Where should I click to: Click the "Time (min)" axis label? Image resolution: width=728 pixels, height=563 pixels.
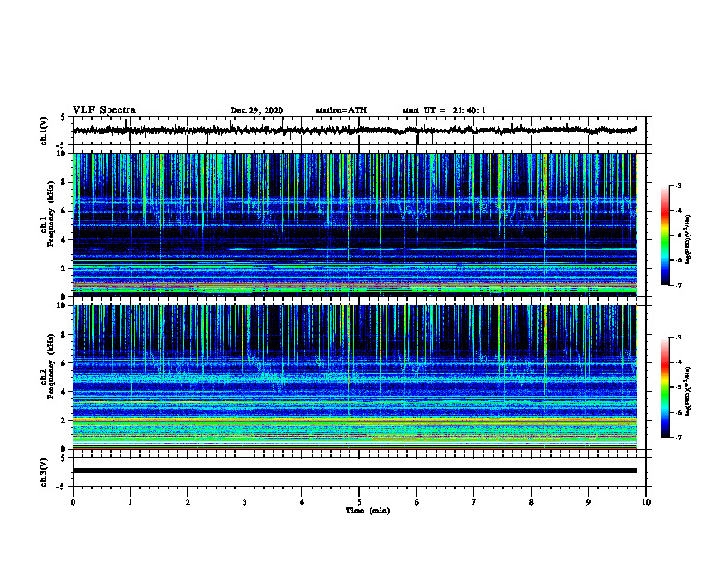[368, 511]
